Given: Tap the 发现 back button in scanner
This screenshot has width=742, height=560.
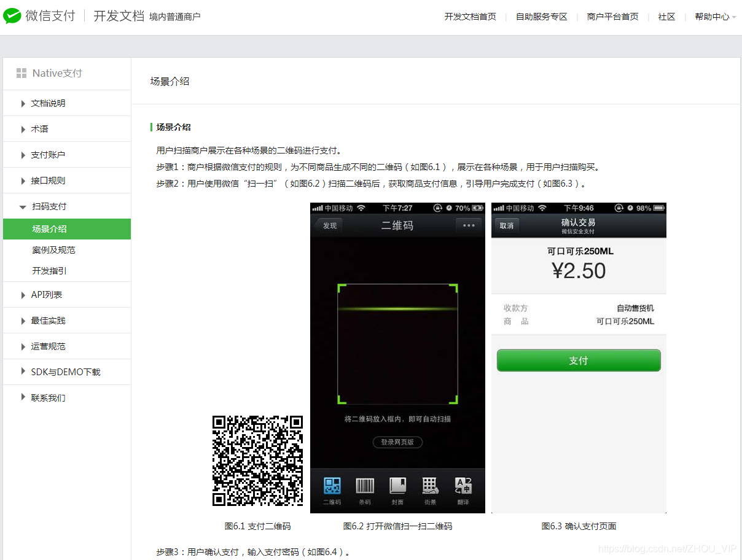Looking at the screenshot, I should 329,225.
